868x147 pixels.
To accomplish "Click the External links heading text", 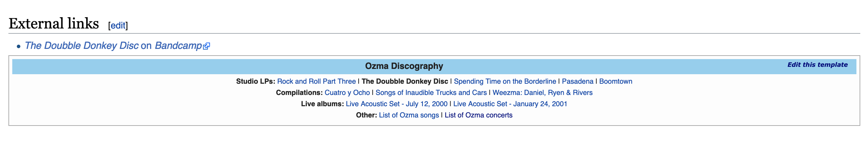I will coord(54,24).
